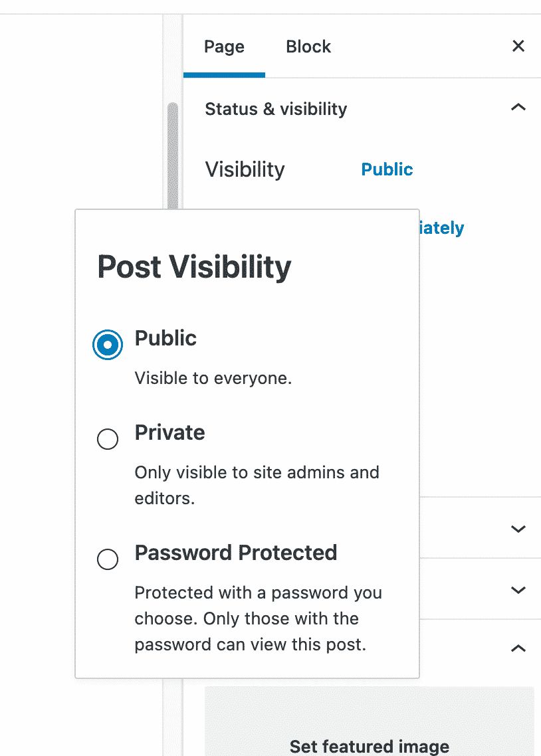Screen dimensions: 541x756
Task: Click the Set featured image button
Action: 370,746
